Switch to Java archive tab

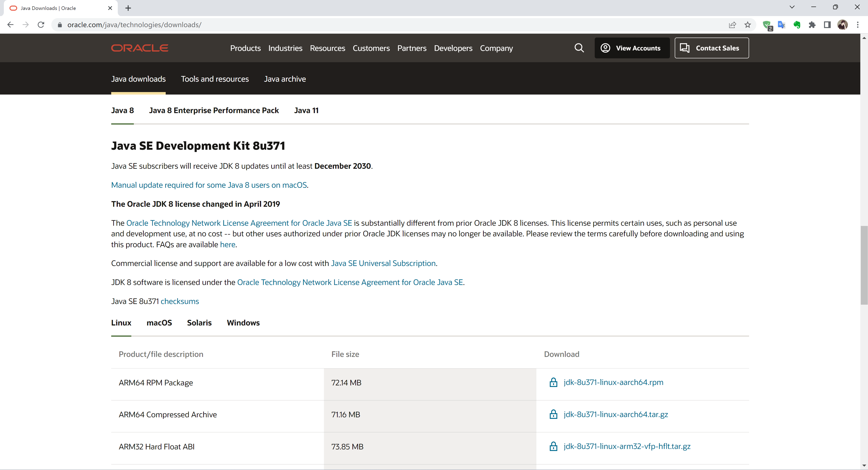click(x=285, y=79)
